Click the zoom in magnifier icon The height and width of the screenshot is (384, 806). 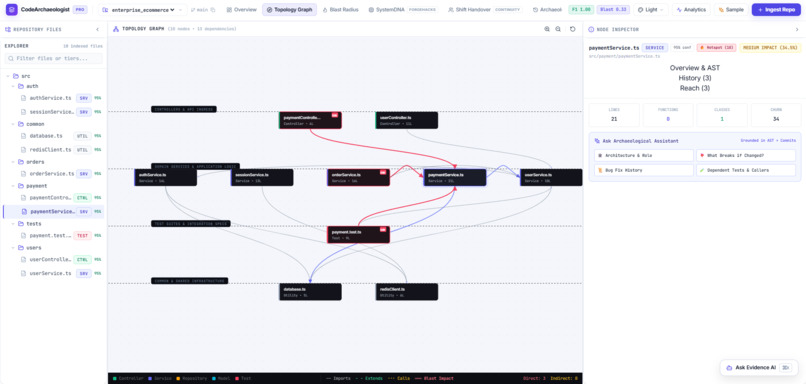[x=547, y=29]
